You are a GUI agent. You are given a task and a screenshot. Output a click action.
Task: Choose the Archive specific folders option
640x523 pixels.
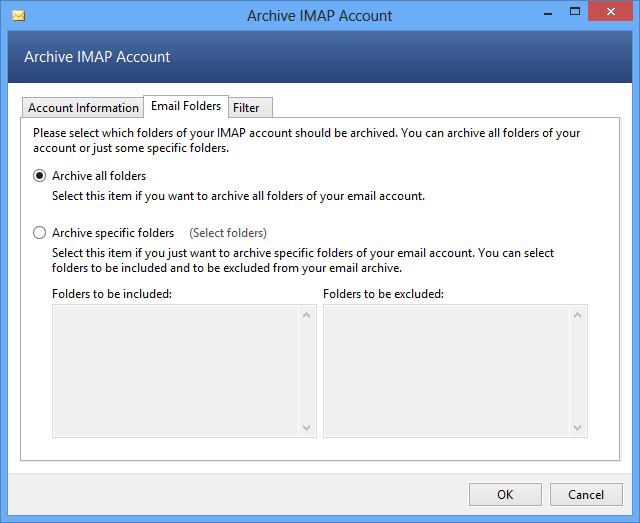tap(40, 233)
